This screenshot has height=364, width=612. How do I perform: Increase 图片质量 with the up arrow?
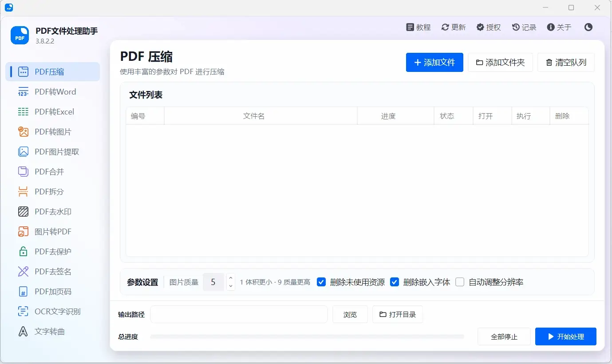pos(230,278)
